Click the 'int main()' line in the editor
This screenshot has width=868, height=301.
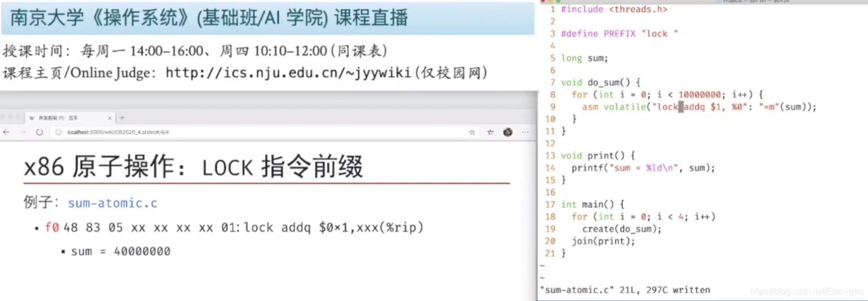point(593,204)
